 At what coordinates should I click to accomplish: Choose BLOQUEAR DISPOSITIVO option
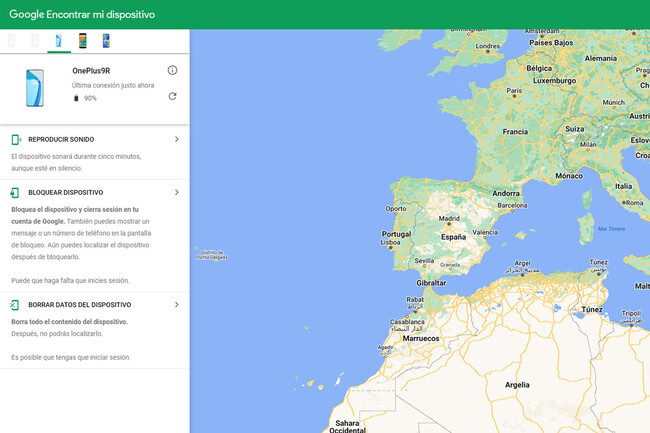coord(65,192)
